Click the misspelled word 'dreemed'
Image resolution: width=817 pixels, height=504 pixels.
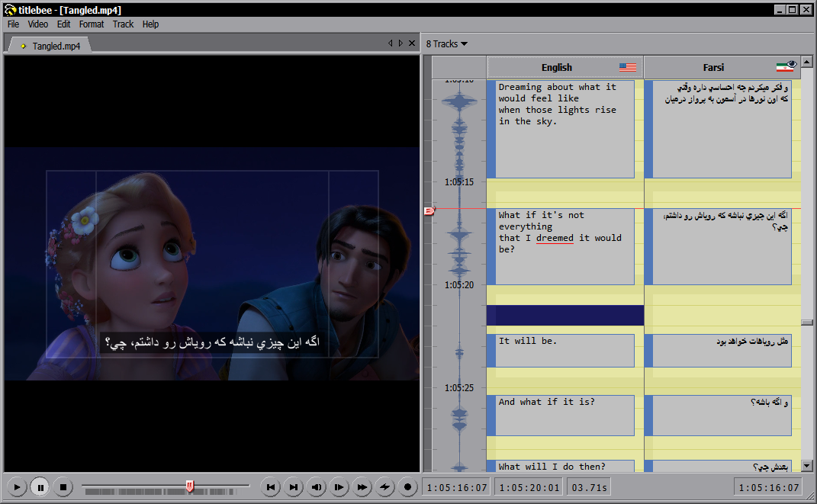coord(555,238)
